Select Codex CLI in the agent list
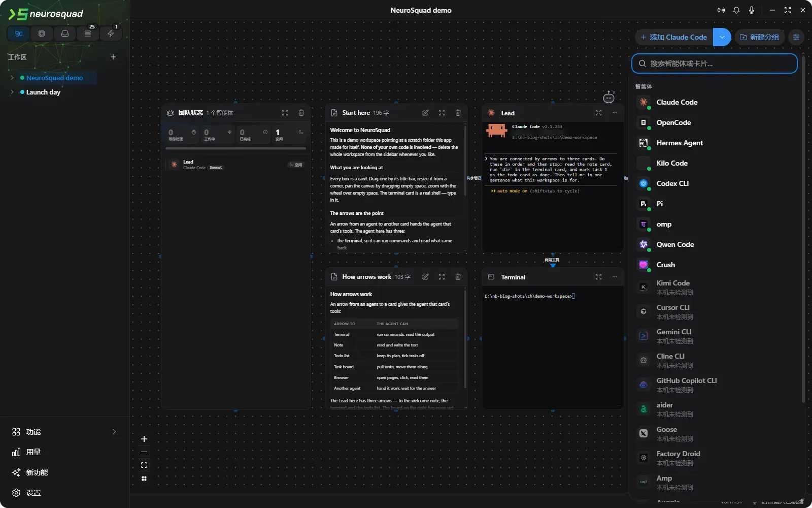Image resolution: width=812 pixels, height=508 pixels. [716, 183]
